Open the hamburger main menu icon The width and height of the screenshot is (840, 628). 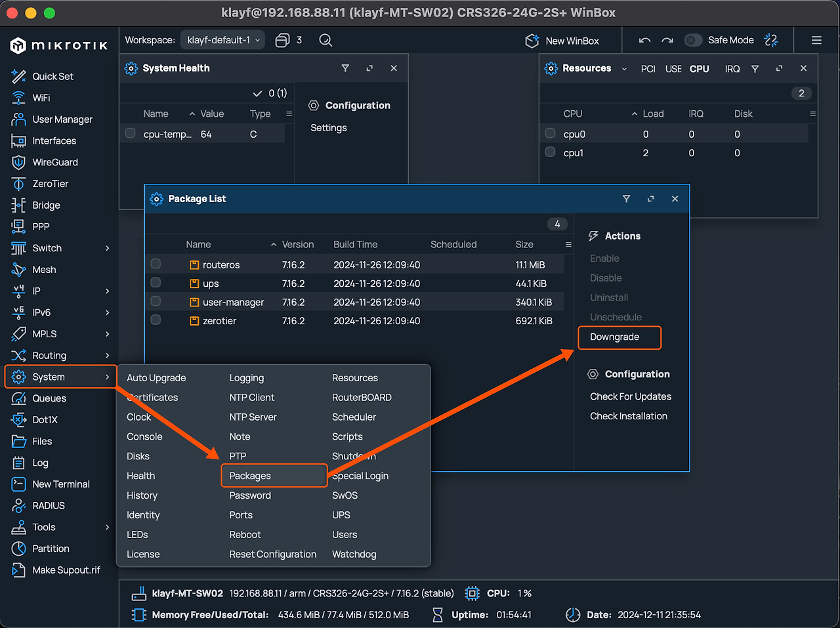(x=816, y=40)
